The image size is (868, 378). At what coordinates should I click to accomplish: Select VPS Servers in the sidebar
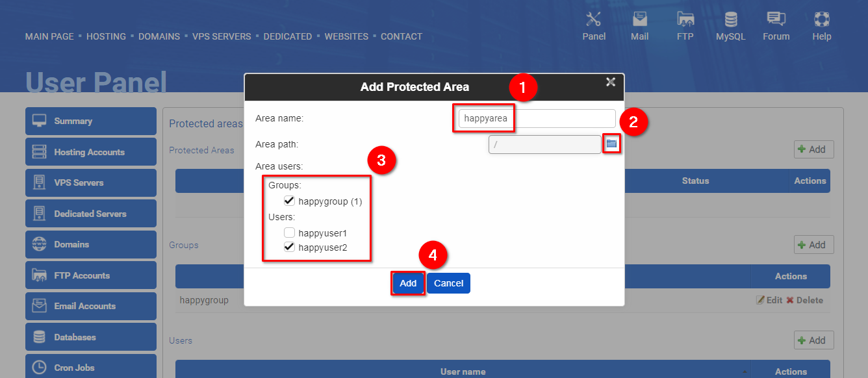pos(91,183)
